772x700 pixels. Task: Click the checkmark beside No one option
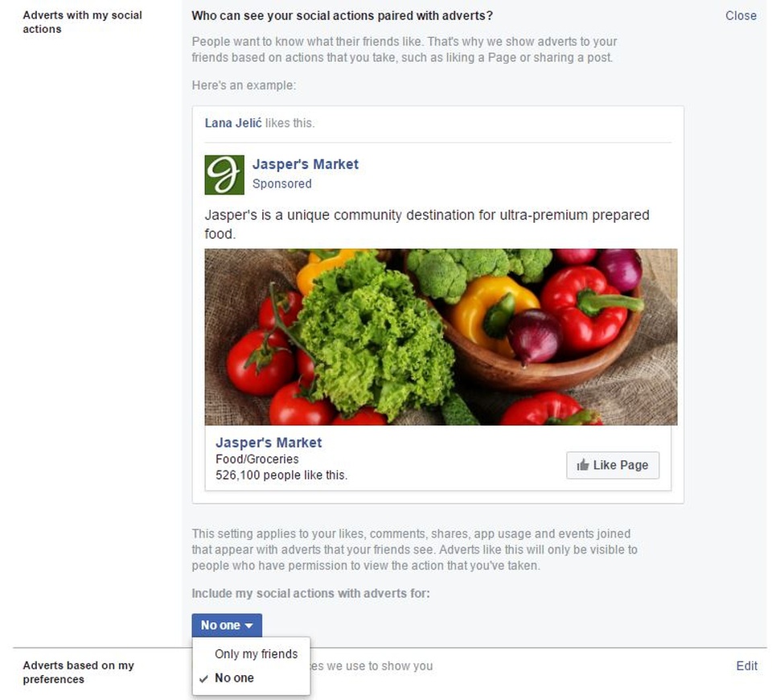click(203, 679)
